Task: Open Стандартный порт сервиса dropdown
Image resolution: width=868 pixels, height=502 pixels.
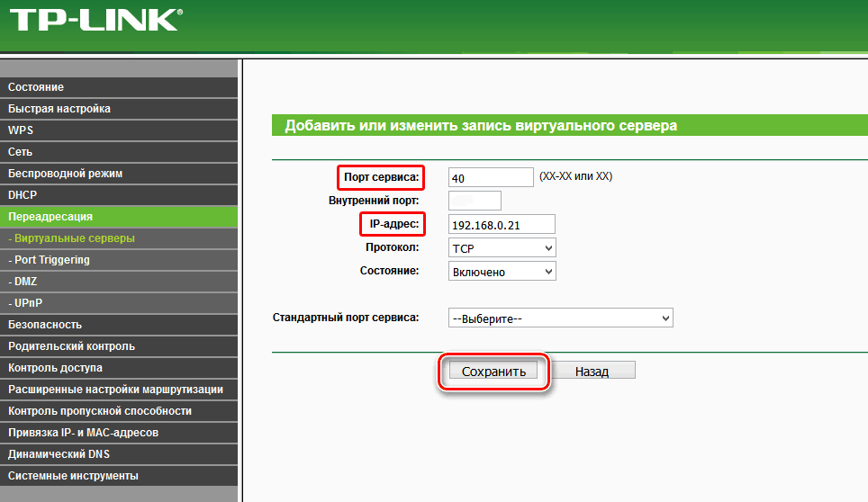Action: click(x=560, y=318)
